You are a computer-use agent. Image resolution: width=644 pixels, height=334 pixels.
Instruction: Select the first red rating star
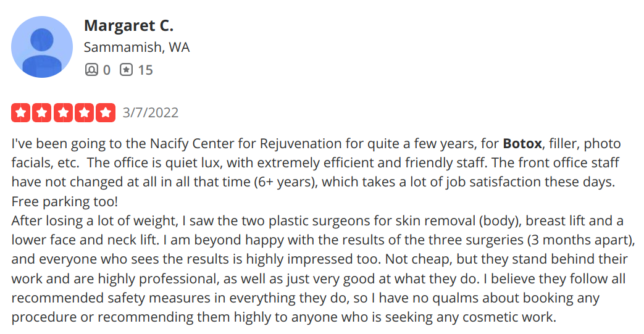20,112
